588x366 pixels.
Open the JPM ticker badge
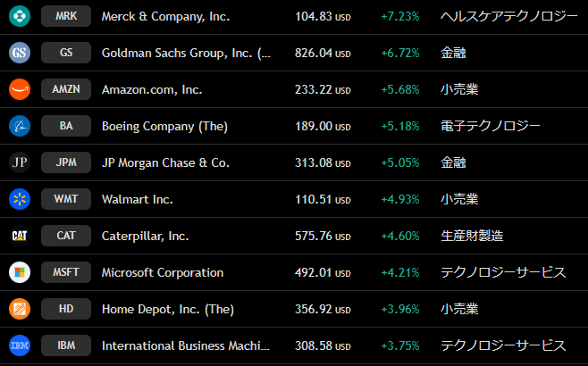66,162
